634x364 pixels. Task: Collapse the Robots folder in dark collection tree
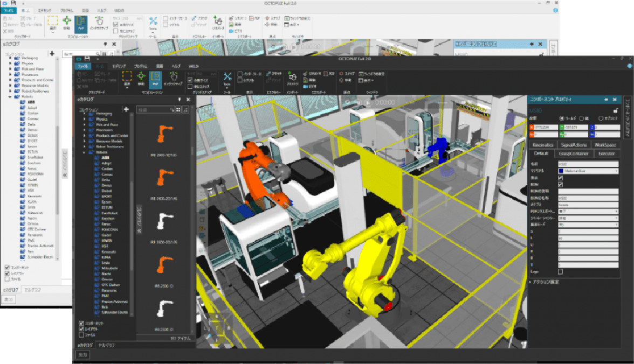pos(84,152)
